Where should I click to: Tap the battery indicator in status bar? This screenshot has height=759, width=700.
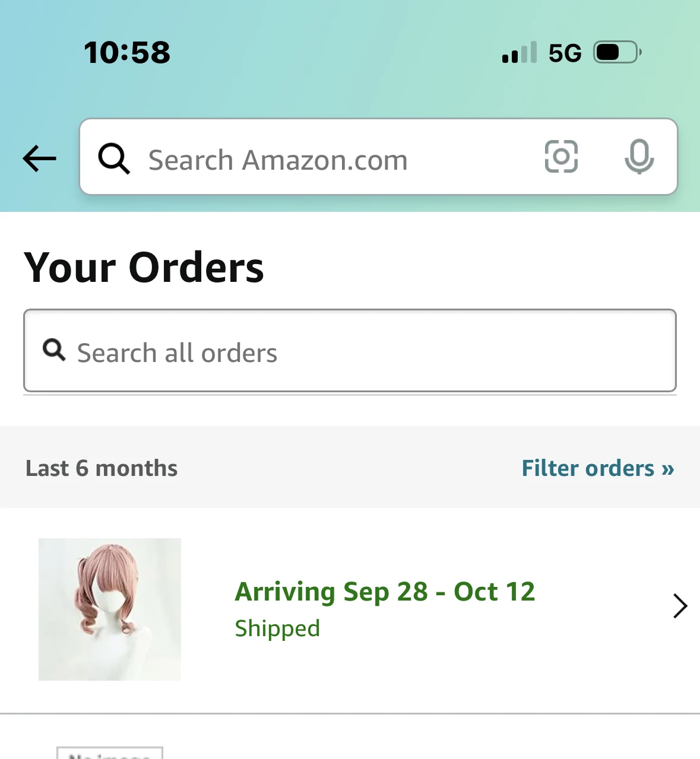point(617,52)
